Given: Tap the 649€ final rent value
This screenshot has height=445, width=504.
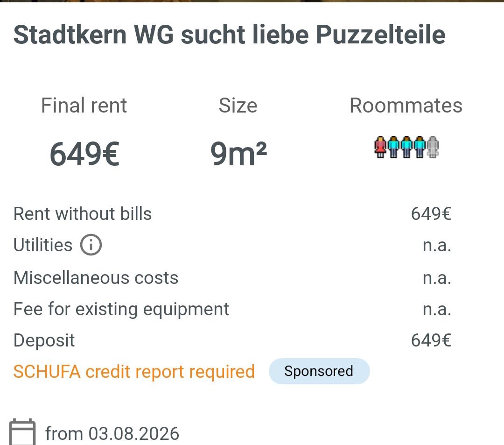Looking at the screenshot, I should tap(84, 154).
